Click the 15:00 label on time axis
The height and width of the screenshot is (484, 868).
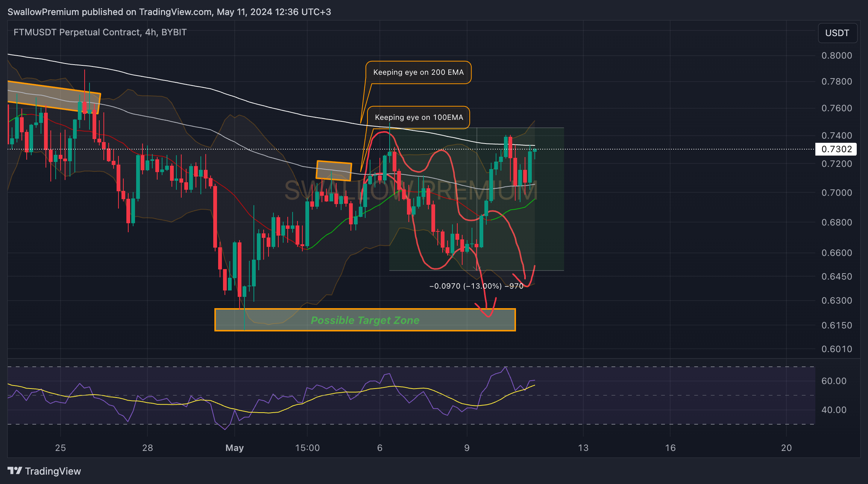307,448
